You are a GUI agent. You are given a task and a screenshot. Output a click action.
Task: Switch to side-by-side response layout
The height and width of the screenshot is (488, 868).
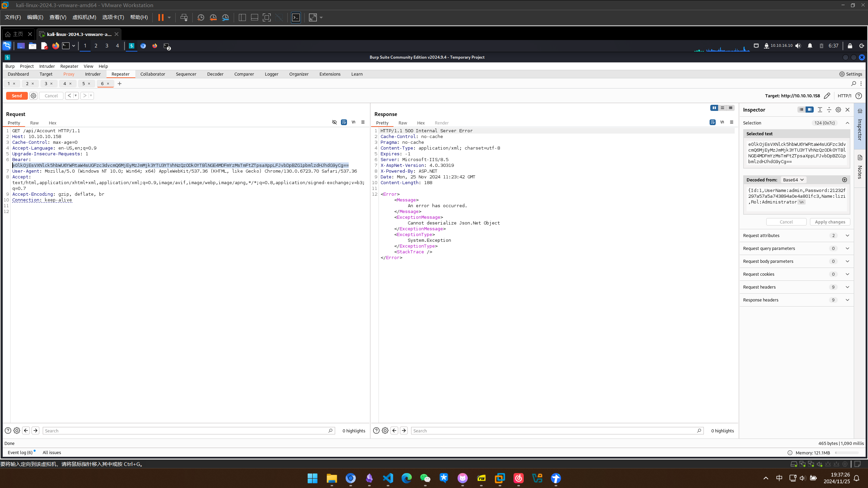714,108
